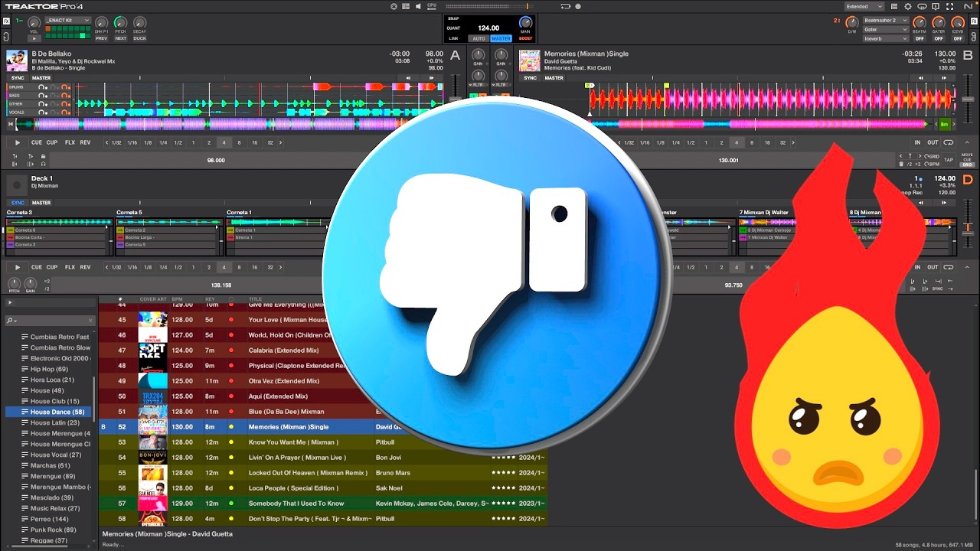The width and height of the screenshot is (980, 551).
Task: Open the Hip Hop (69) playlist
Action: (49, 369)
